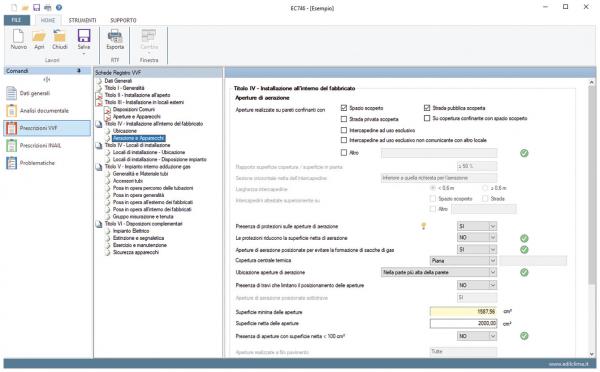Open aperture con superficie netta < 100 dropdown
The width and height of the screenshot is (600, 372).
pyautogui.click(x=477, y=336)
